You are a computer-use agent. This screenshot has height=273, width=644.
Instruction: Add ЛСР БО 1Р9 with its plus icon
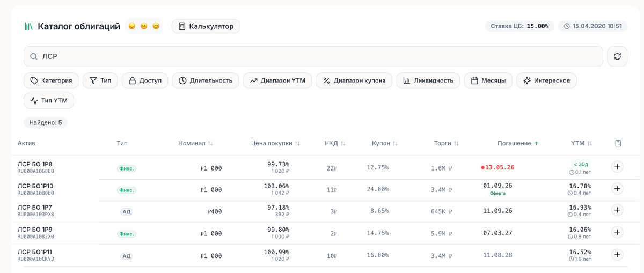click(617, 233)
